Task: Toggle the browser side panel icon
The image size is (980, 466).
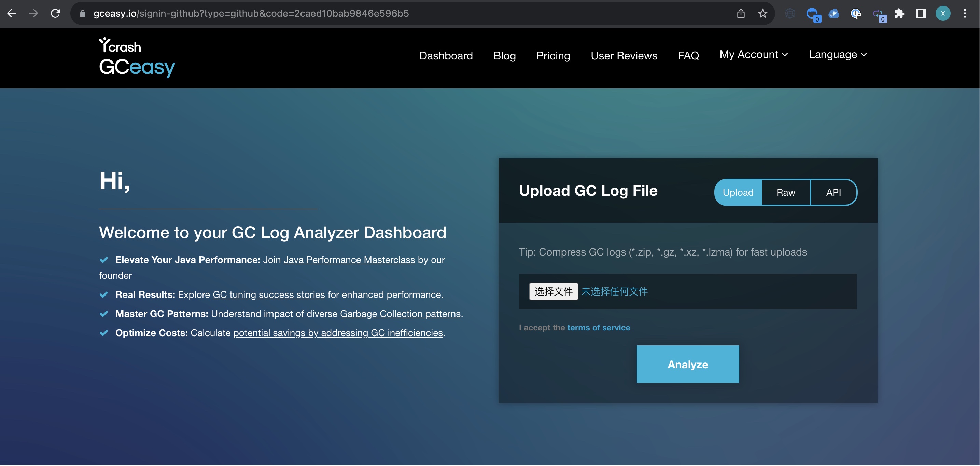Action: click(921, 14)
